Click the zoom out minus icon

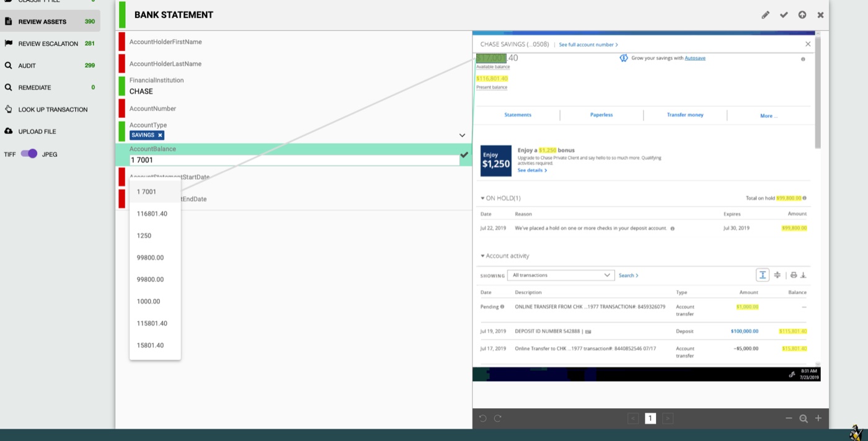click(789, 419)
